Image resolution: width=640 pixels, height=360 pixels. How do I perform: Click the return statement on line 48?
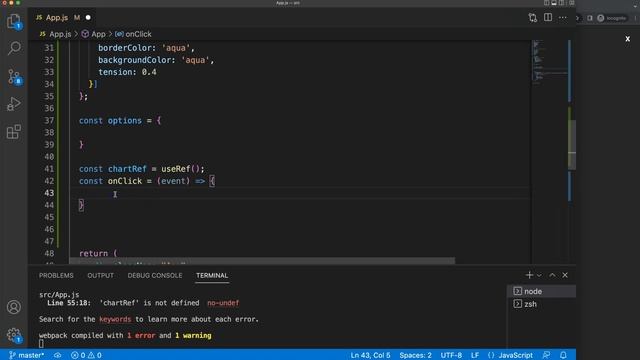click(x=98, y=253)
